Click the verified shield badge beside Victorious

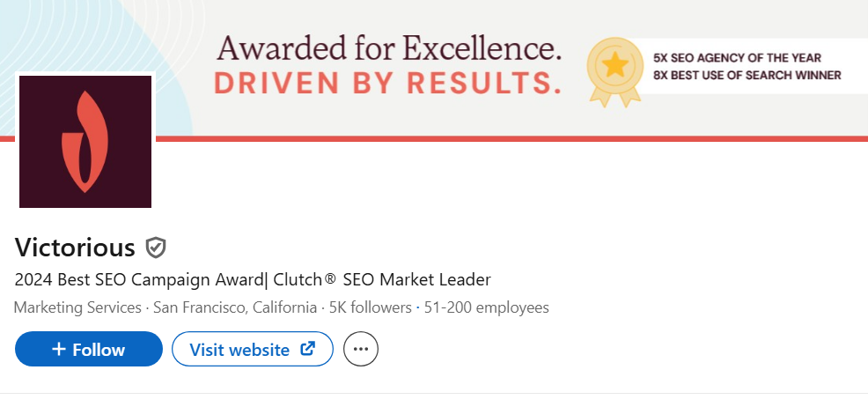[x=156, y=248]
